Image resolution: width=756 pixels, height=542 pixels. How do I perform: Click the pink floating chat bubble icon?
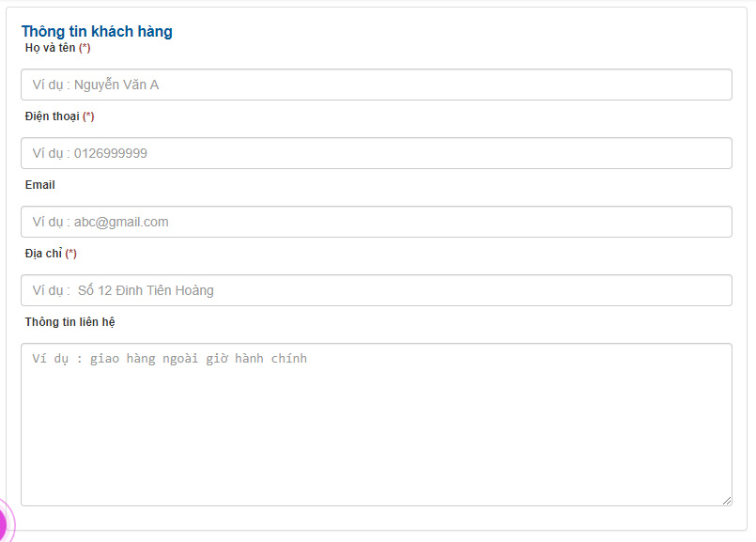coord(5,523)
